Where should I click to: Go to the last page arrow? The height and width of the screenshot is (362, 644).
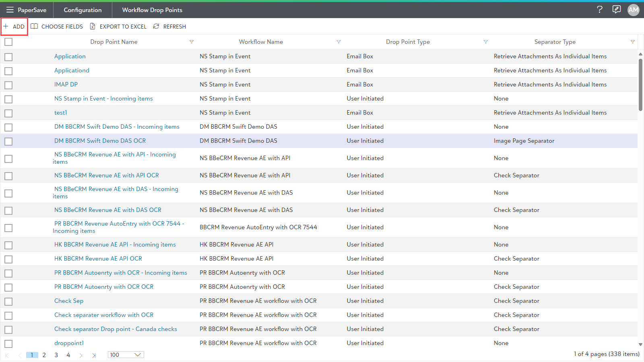94,355
